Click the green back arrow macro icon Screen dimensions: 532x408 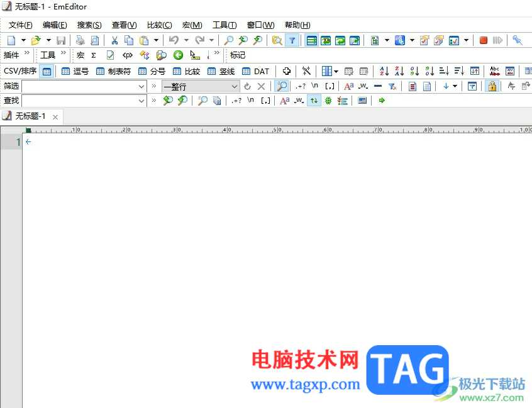pyautogui.click(x=178, y=55)
